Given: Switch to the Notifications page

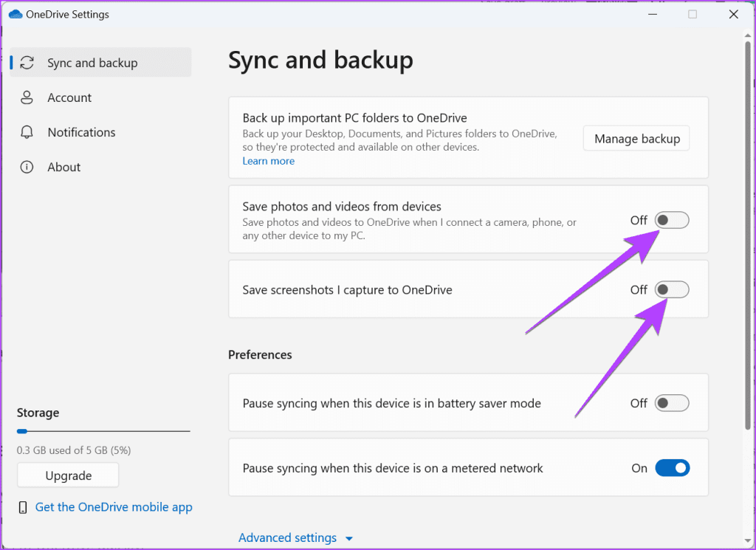Looking at the screenshot, I should [81, 132].
